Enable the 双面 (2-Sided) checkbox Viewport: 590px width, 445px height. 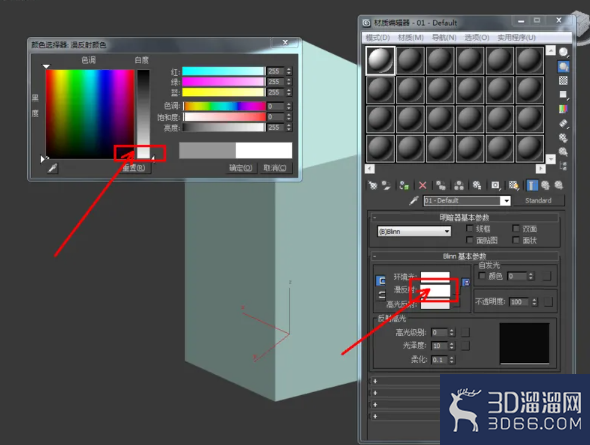point(516,228)
